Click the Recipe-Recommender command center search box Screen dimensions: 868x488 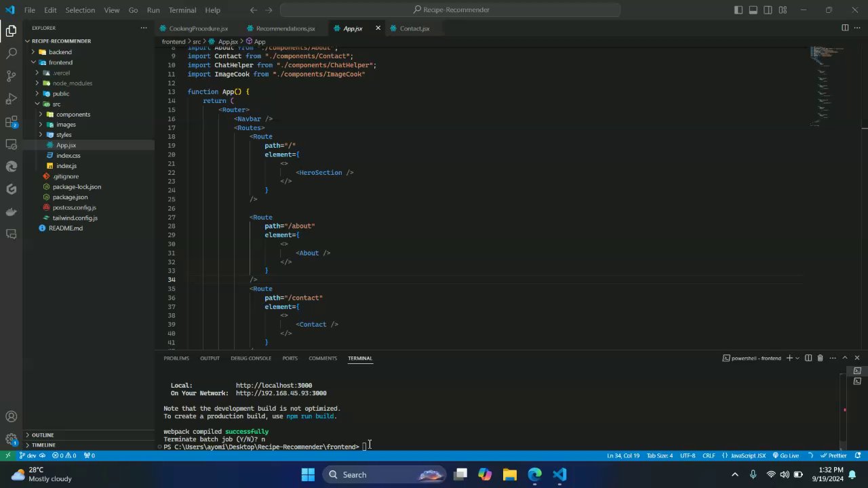tap(450, 10)
